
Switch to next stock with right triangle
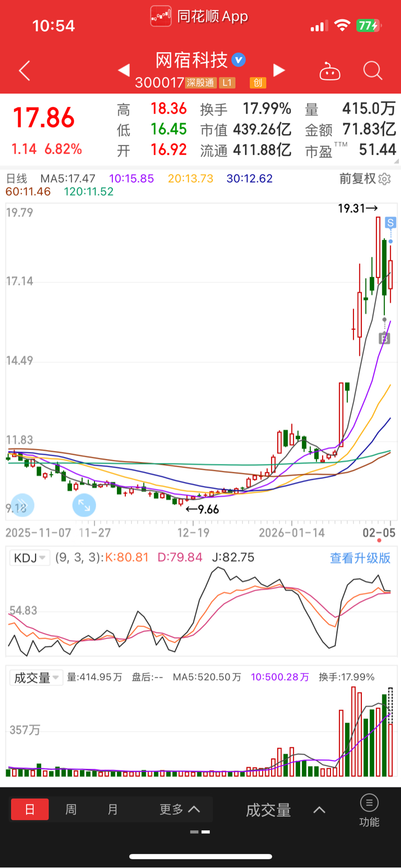tap(279, 70)
